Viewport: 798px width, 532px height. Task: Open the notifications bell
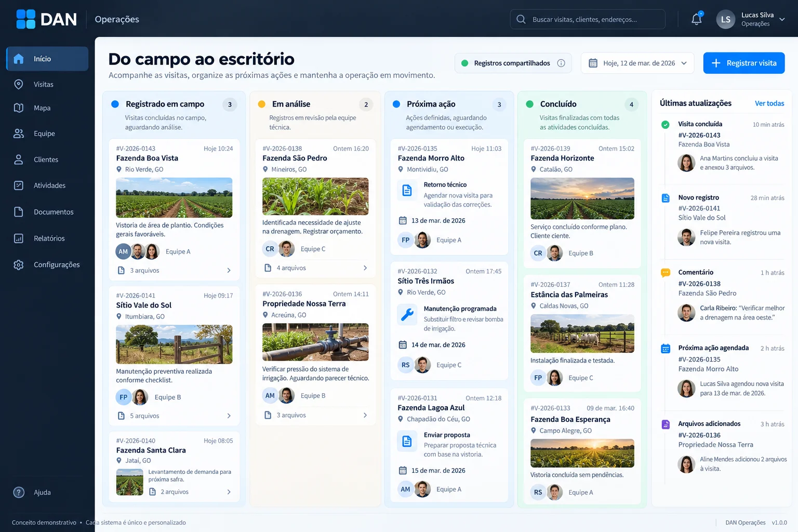697,19
